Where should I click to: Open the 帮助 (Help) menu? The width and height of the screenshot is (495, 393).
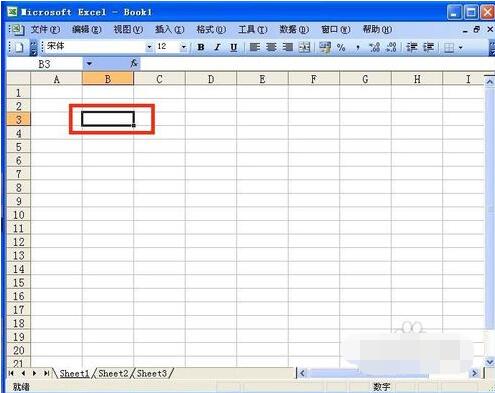(377, 30)
